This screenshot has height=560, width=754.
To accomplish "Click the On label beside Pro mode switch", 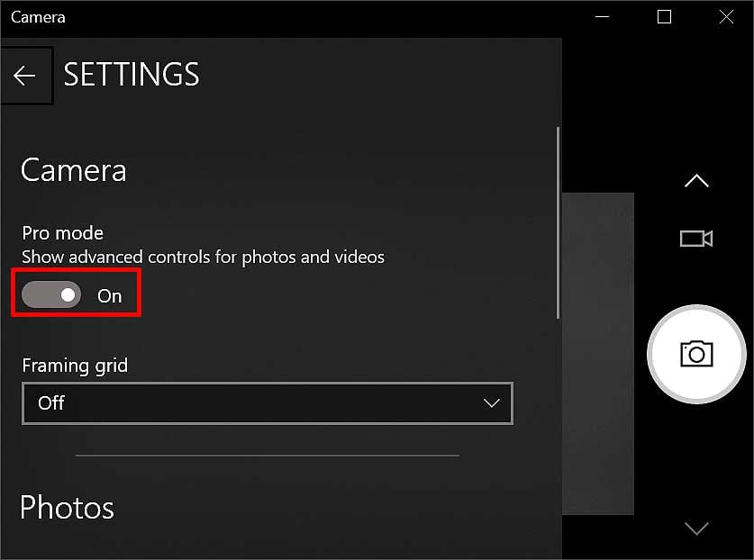I will pos(110,296).
